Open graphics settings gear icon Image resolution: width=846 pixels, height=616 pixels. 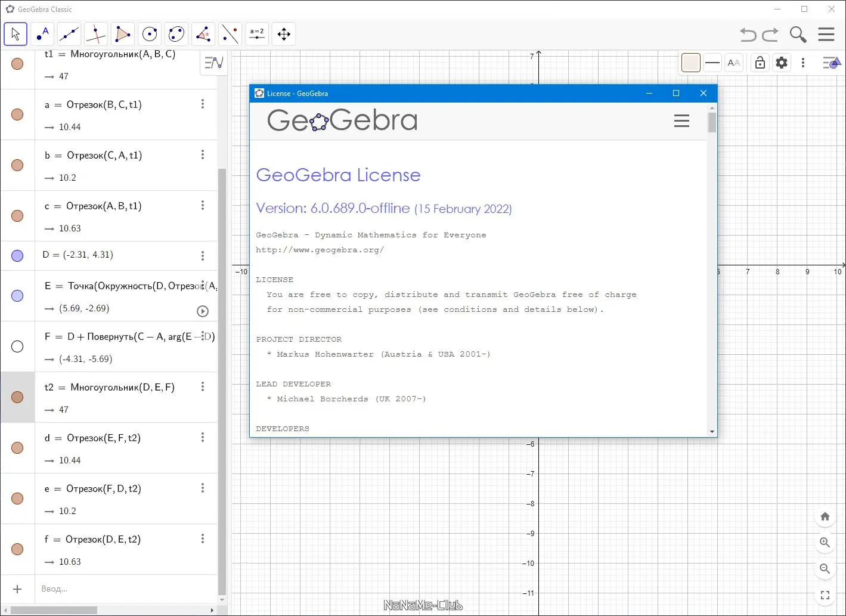click(782, 63)
